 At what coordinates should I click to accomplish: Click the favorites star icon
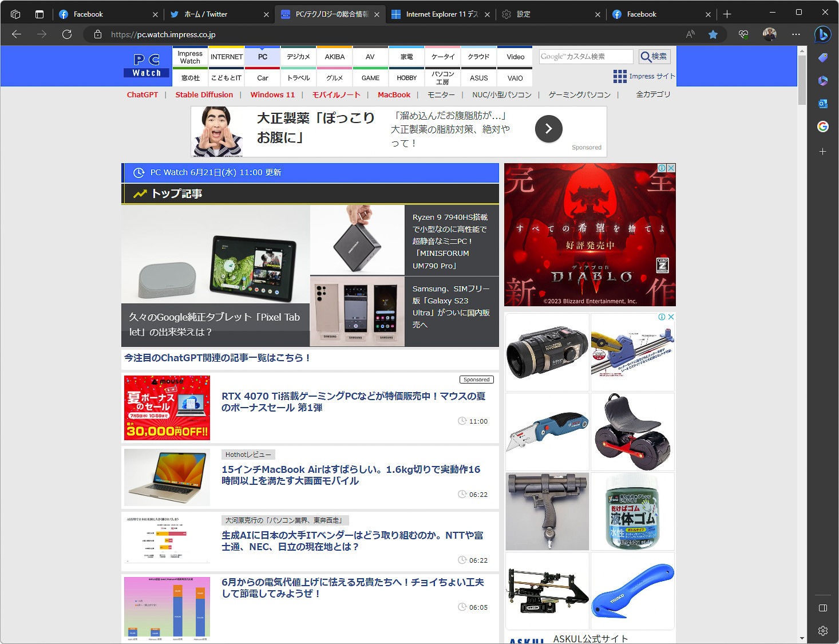pyautogui.click(x=713, y=34)
